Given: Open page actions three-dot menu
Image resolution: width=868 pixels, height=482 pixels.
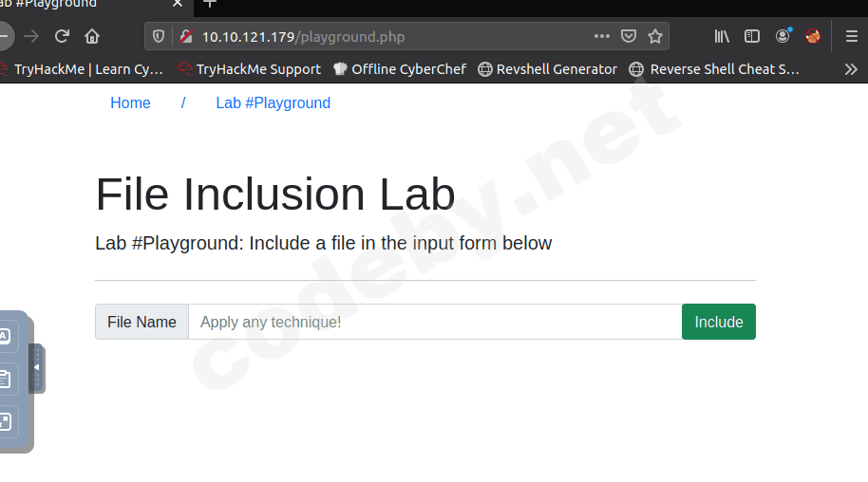Looking at the screenshot, I should coord(602,36).
